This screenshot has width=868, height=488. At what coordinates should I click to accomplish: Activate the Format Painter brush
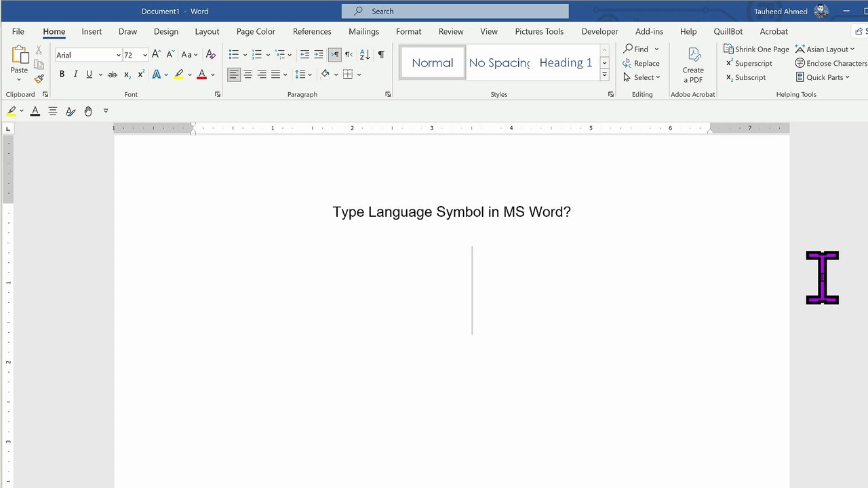point(39,79)
